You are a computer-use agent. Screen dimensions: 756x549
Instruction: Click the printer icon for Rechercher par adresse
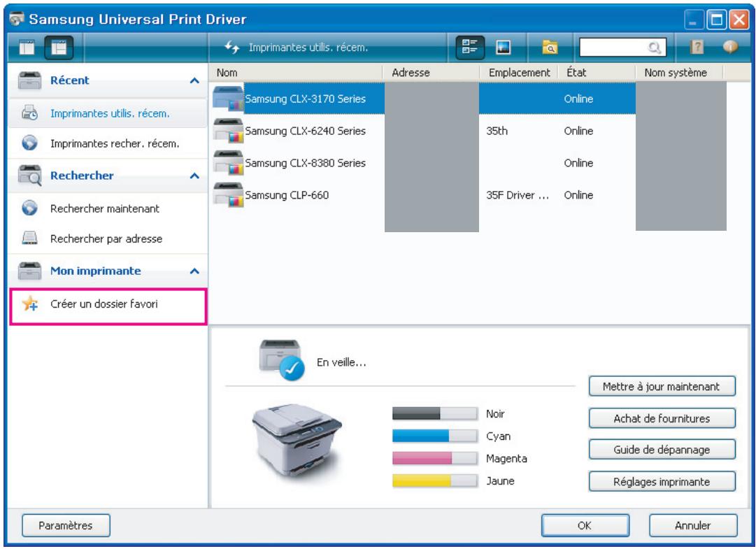29,238
